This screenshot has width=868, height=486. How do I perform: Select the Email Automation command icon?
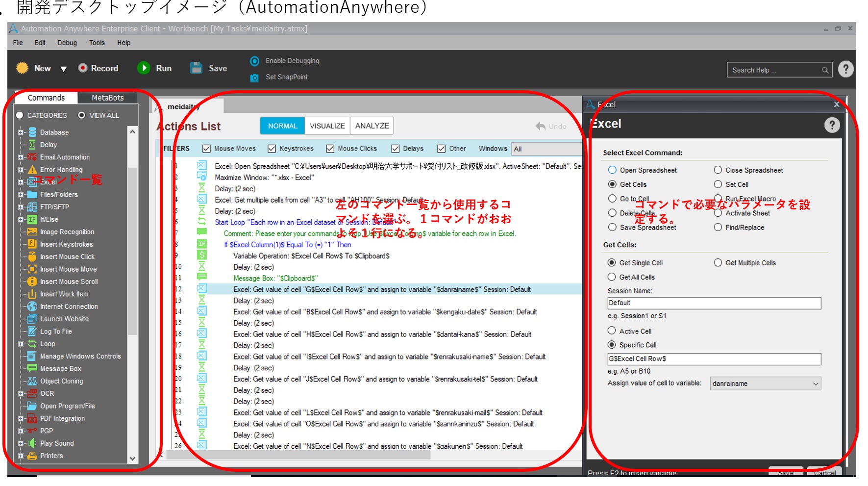coord(32,157)
